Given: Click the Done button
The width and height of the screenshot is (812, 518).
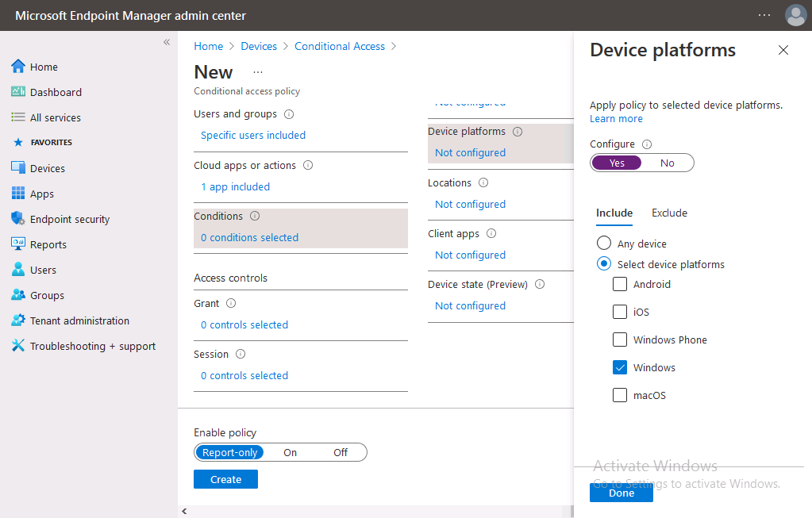Looking at the screenshot, I should pyautogui.click(x=622, y=493).
